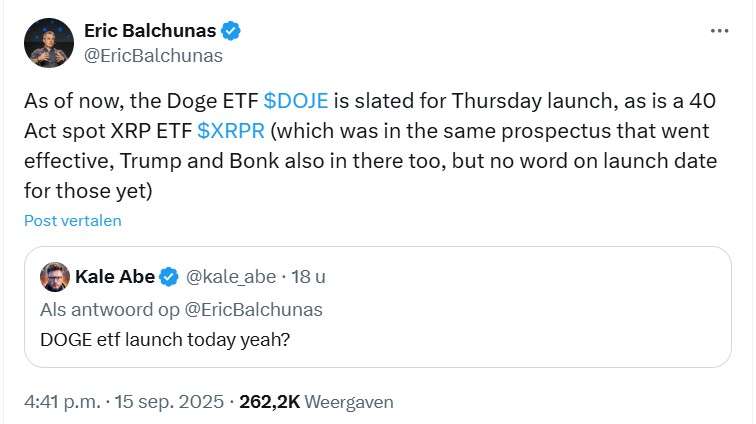
Task: Open the Kale Abe display name
Action: (114, 276)
